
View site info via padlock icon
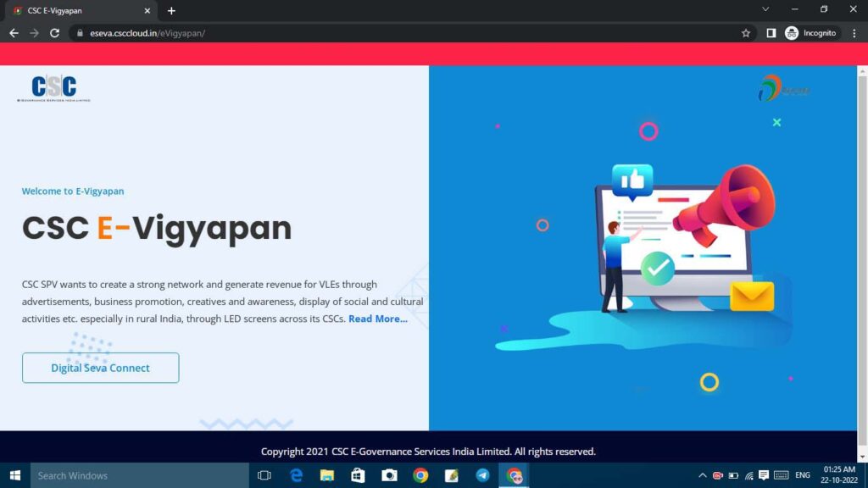80,33
